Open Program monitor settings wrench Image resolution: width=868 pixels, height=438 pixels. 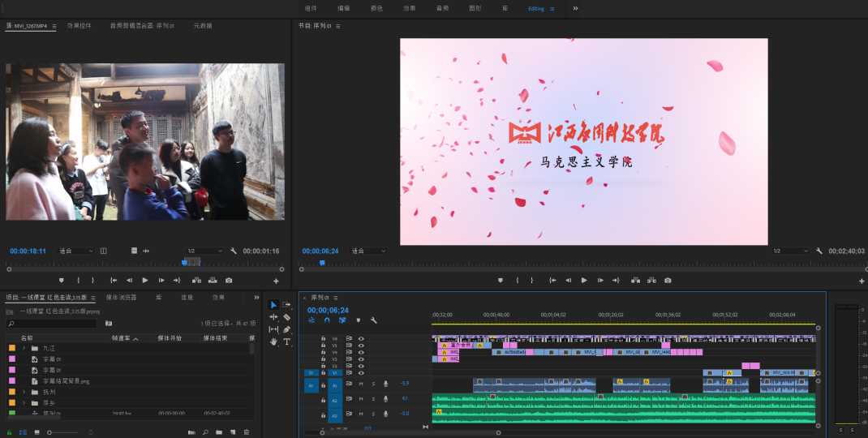pos(819,251)
